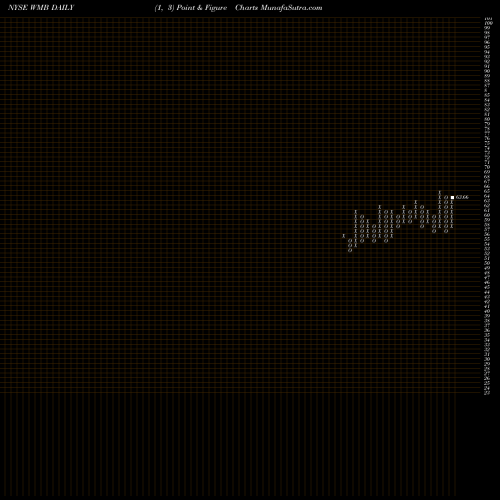Click the lone X at the chart's far left
Viewport: 500px width, 500px height.
344,236
